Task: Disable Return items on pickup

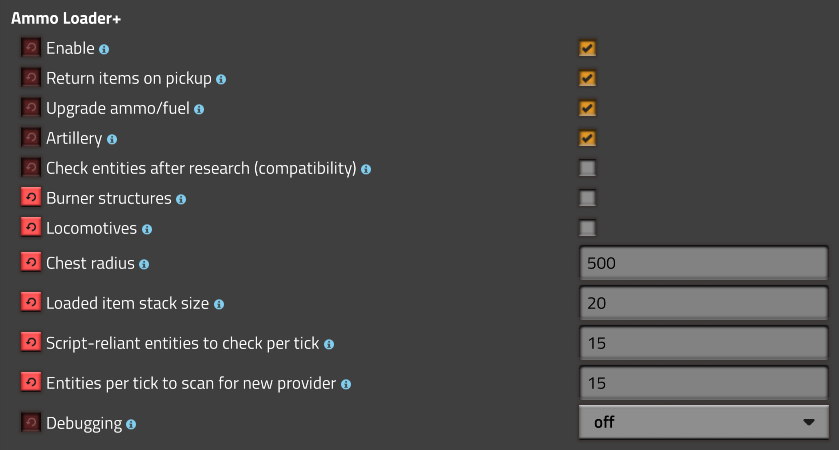Action: pos(588,78)
